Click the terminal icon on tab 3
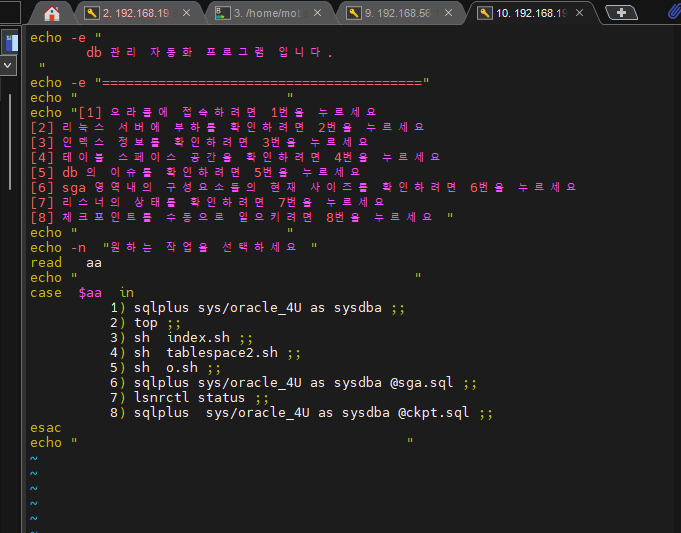The image size is (681, 533). click(222, 13)
